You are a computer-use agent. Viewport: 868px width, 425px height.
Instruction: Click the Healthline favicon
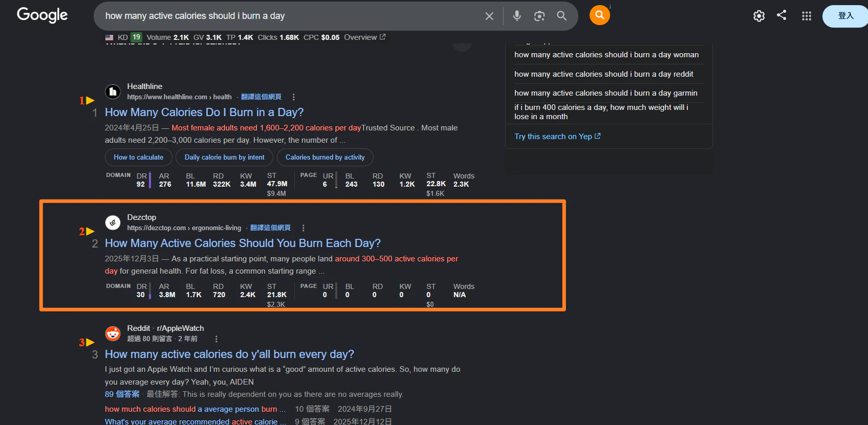tap(113, 92)
